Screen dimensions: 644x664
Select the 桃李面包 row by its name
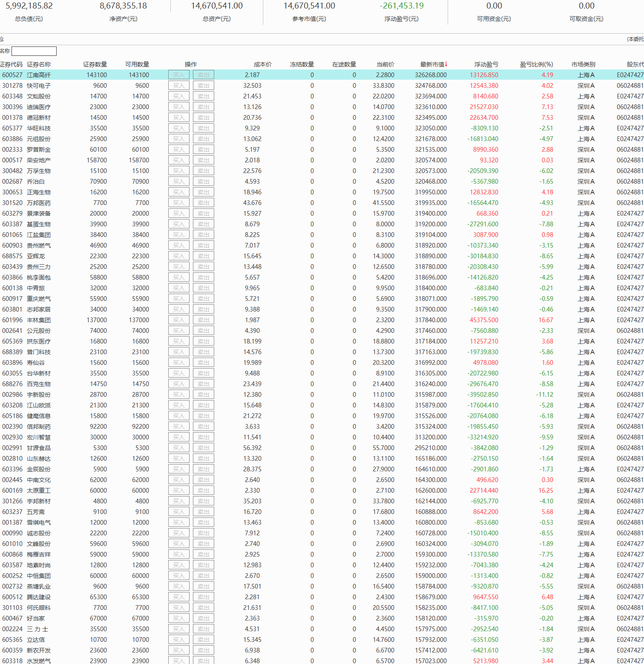39,277
